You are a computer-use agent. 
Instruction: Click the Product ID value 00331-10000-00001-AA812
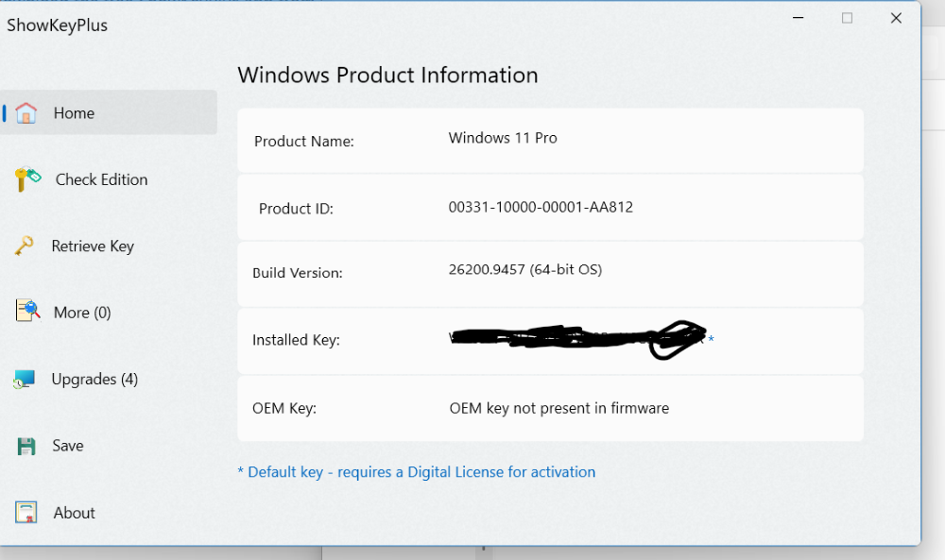tap(541, 207)
